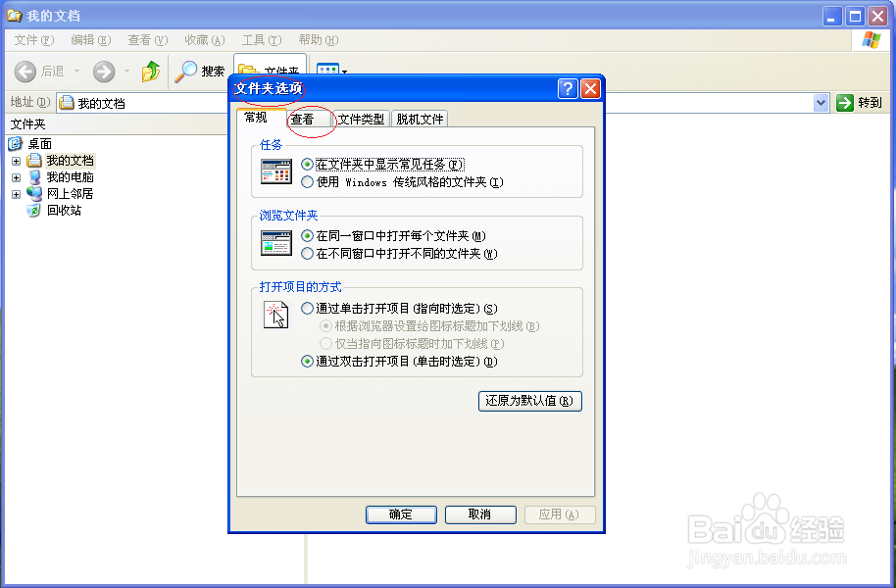896x588 pixels.
Task: Open the 工具 menu
Action: coord(259,40)
